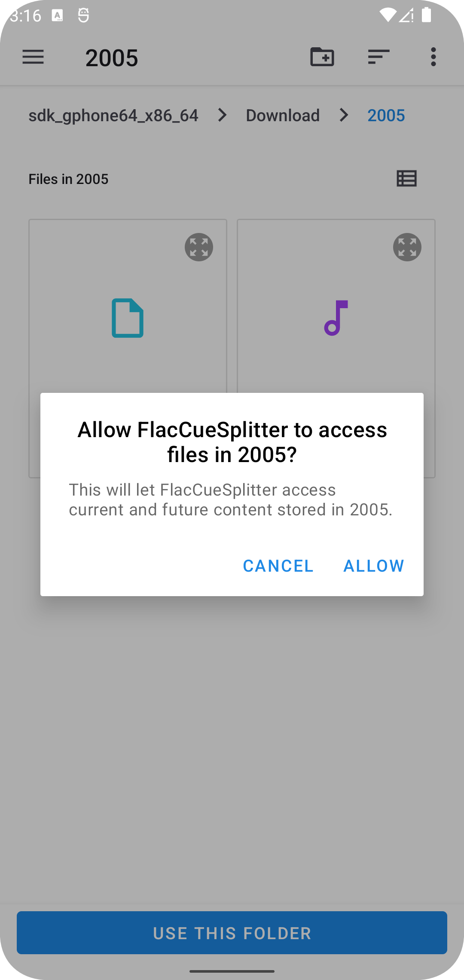Switch to list view layout

pyautogui.click(x=406, y=178)
